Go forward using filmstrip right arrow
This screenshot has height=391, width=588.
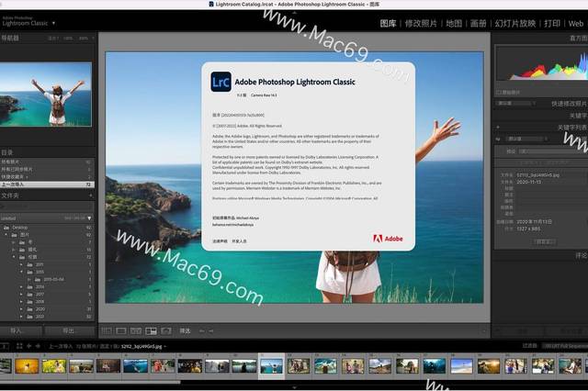tap(38, 346)
